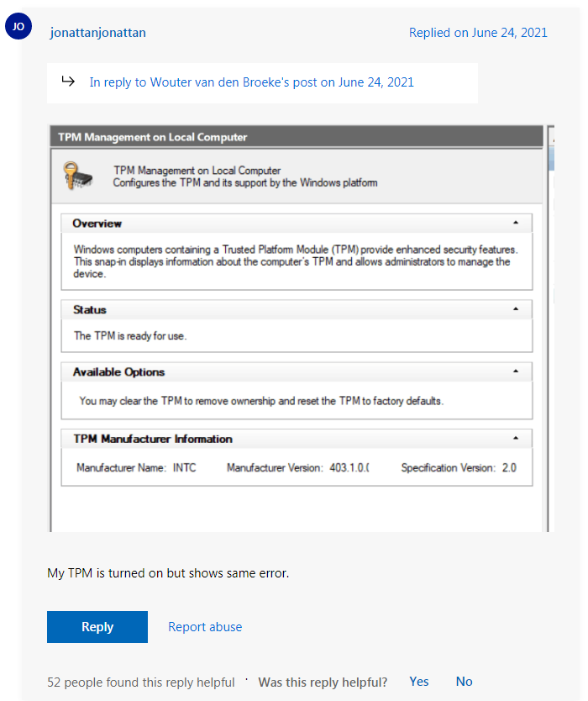The width and height of the screenshot is (588, 701).
Task: Click the Report abuse link
Action: tap(205, 627)
